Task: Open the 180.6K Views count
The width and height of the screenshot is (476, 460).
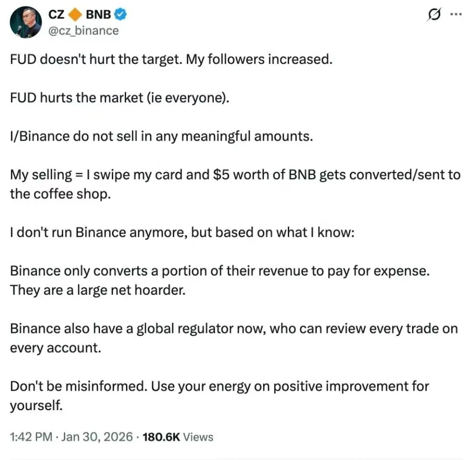Action: pyautogui.click(x=176, y=437)
